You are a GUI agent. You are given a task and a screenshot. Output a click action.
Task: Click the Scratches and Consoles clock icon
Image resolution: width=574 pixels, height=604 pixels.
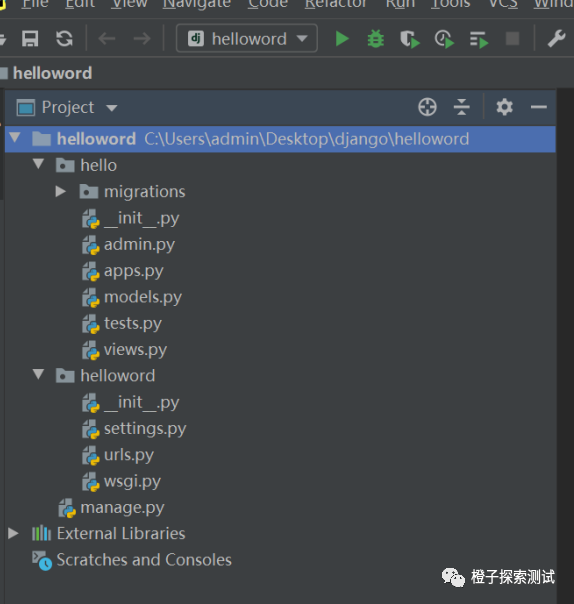[42, 560]
